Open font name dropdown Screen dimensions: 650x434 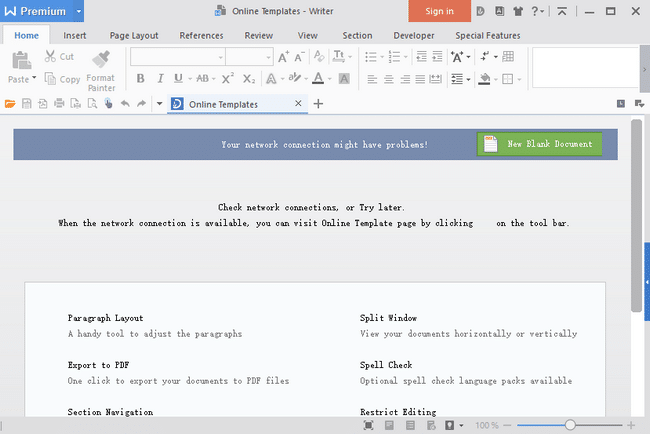click(x=221, y=57)
